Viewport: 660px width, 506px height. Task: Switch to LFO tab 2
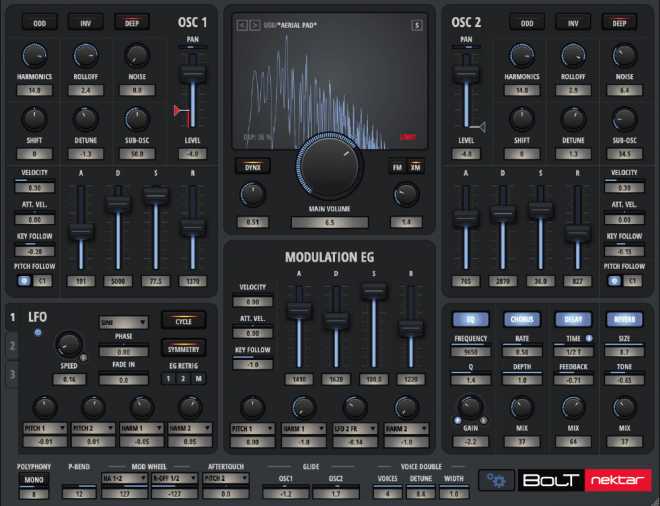tap(12, 346)
